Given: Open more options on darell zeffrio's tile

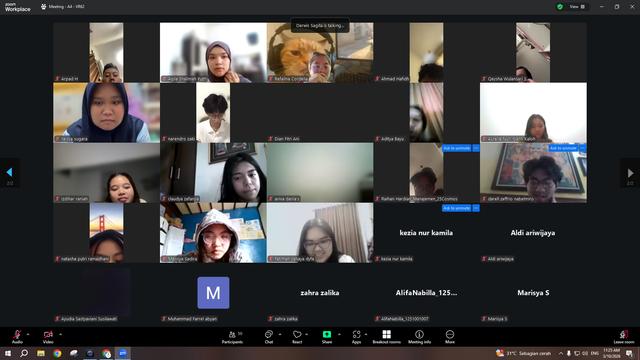Looking at the screenshot, I should (582, 148).
